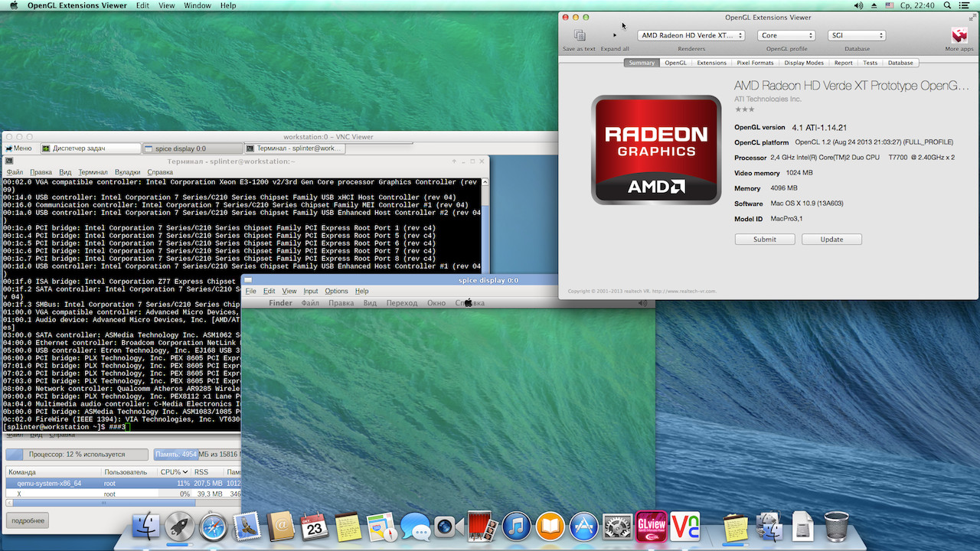The height and width of the screenshot is (551, 980).
Task: Open Messages from the Dock
Action: [415, 527]
